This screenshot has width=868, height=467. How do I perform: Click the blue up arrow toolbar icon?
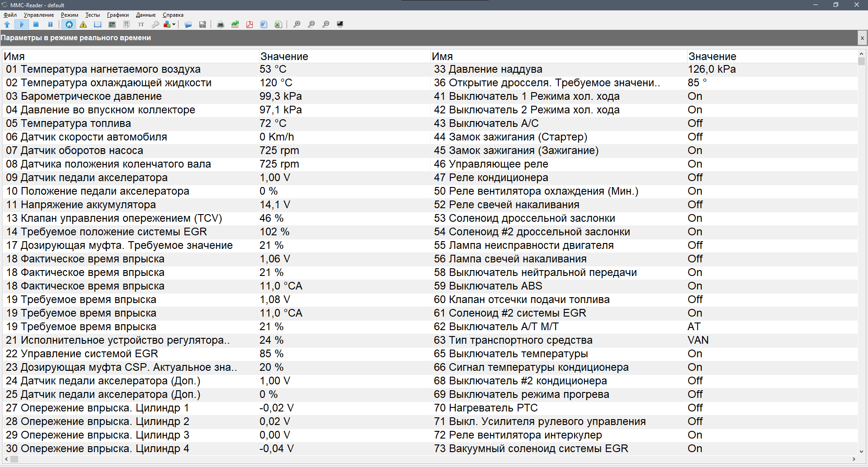click(7, 24)
